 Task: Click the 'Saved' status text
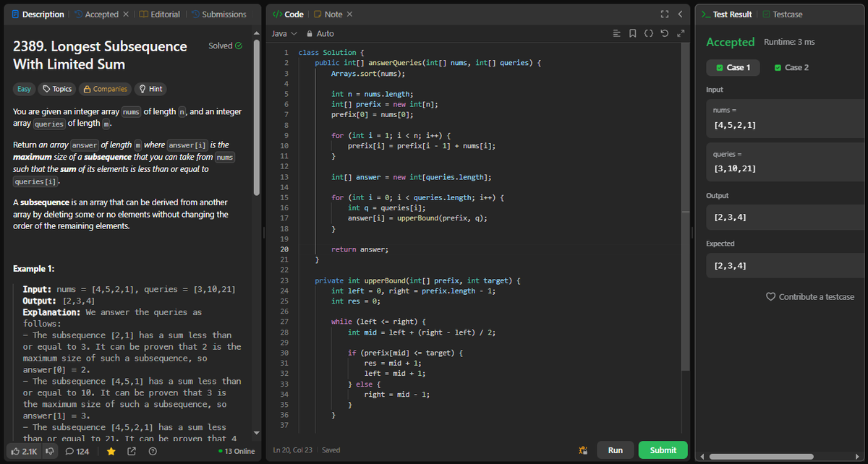point(332,450)
